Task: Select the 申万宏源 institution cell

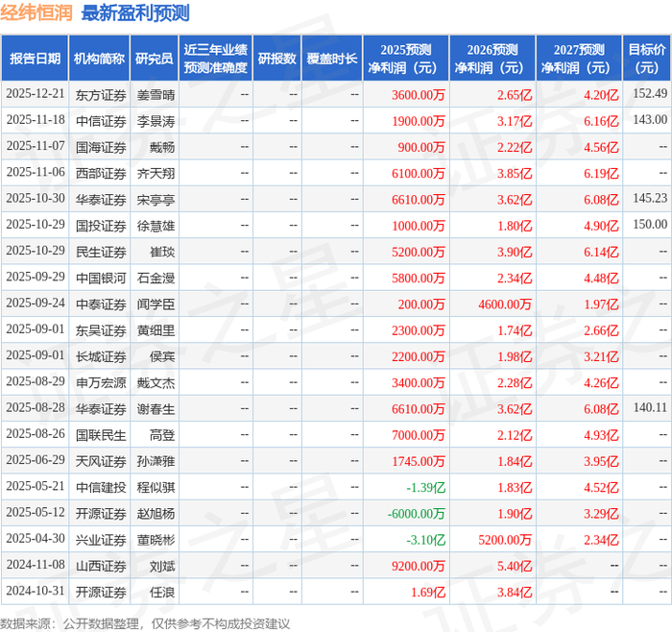Action: (101, 382)
